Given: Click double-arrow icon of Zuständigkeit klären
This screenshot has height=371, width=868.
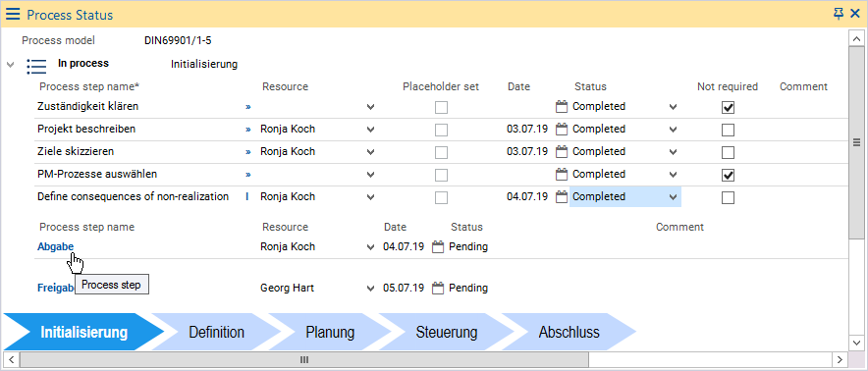Looking at the screenshot, I should click(248, 107).
